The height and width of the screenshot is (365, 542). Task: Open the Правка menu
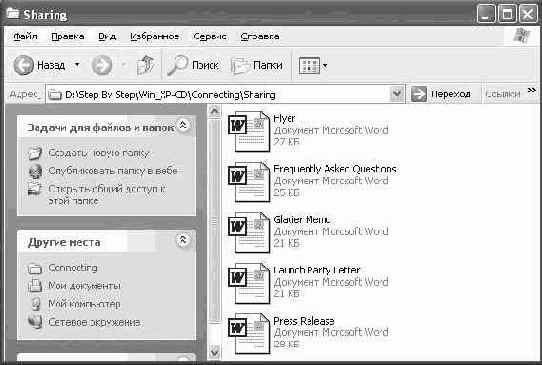tap(68, 36)
